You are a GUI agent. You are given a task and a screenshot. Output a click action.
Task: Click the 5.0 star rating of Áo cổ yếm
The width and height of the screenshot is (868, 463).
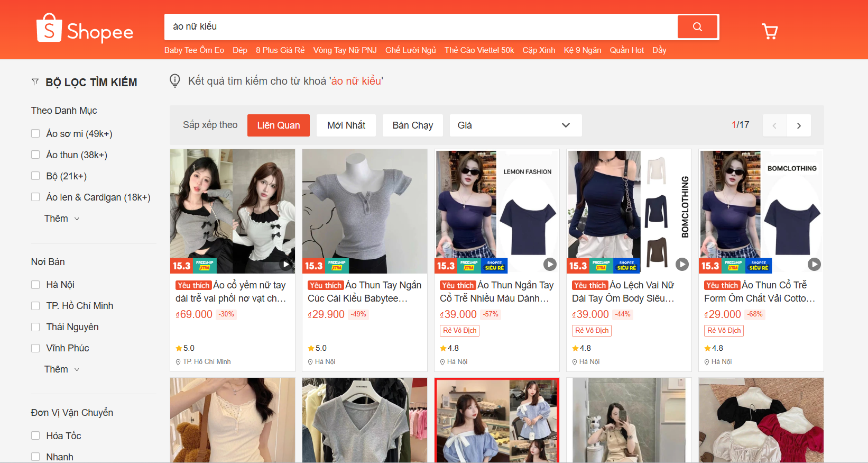point(185,348)
